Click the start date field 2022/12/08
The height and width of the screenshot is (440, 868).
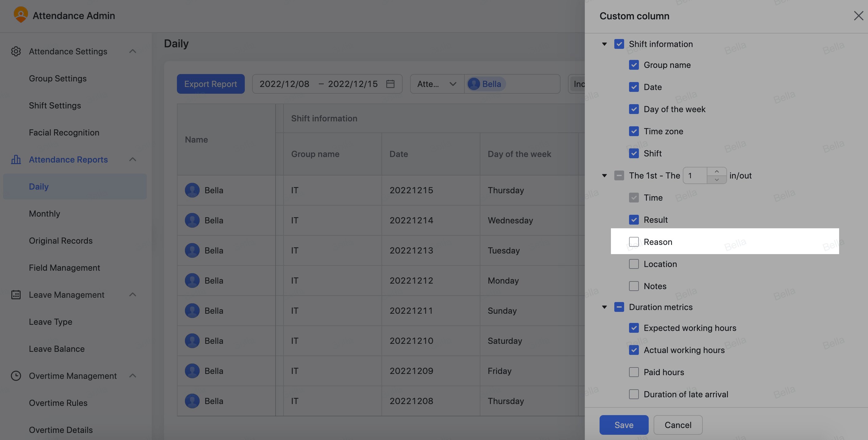click(x=284, y=84)
